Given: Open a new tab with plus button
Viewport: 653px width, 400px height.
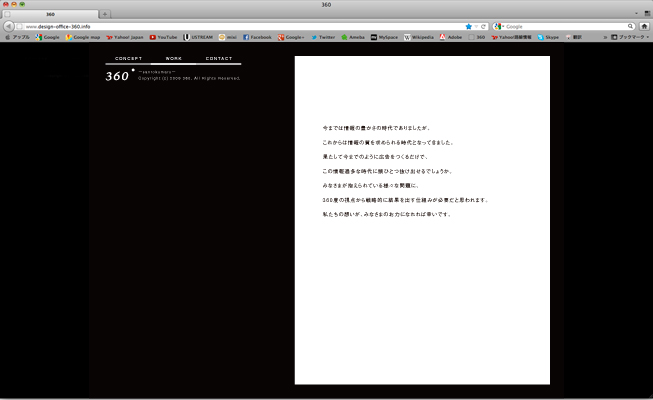Looking at the screenshot, I should tap(106, 14).
